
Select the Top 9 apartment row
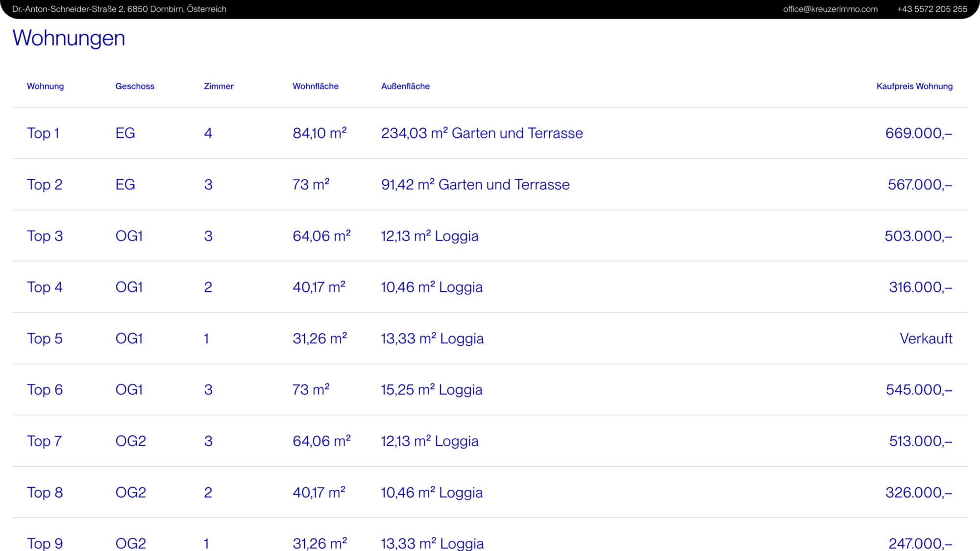pos(45,543)
